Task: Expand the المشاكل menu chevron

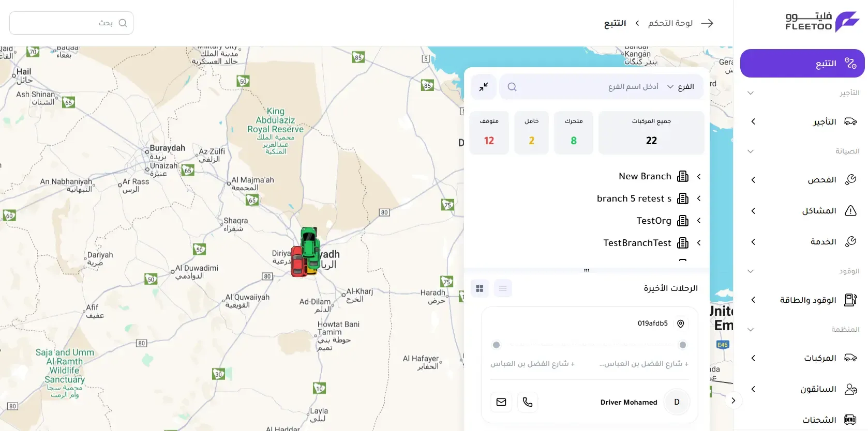Action: click(x=753, y=211)
